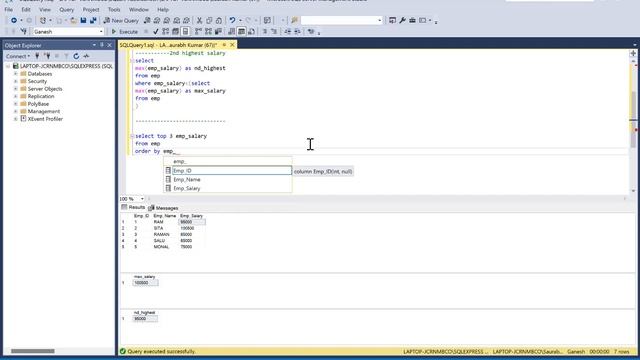Open the View menu

tap(45, 9)
